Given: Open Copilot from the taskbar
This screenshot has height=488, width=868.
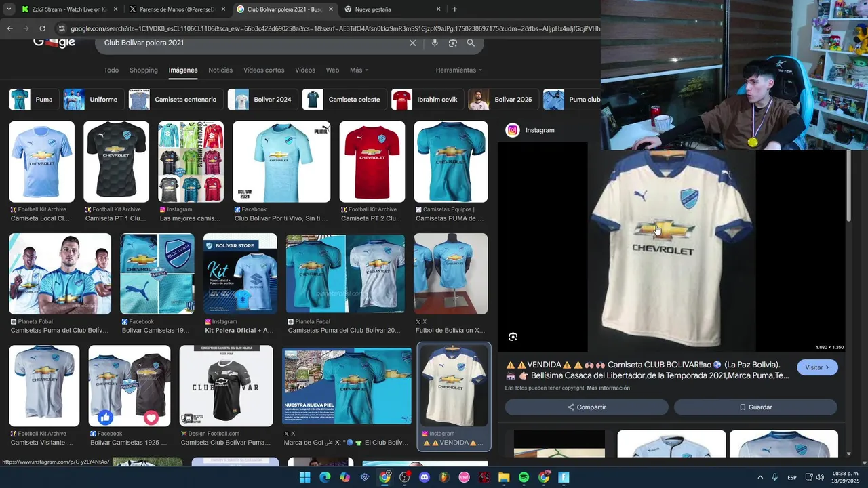Looking at the screenshot, I should coord(344,477).
